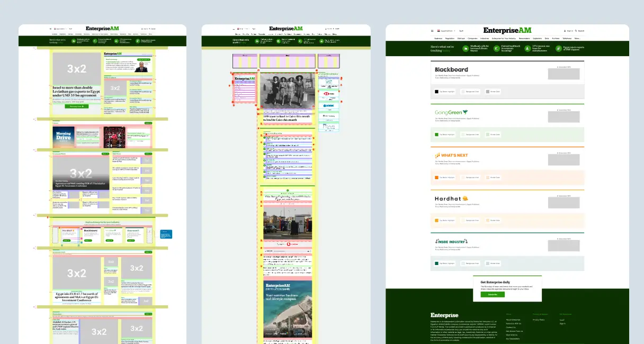Click the climate finance tracking story icon
This screenshot has height=344, width=644.
465,49
